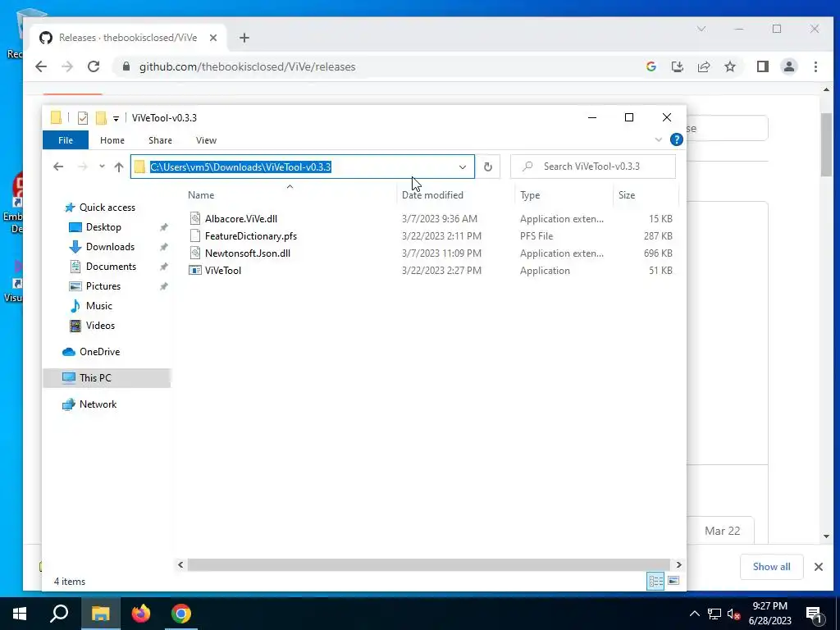Select This PC in navigation pane
The image size is (840, 630).
click(106, 377)
